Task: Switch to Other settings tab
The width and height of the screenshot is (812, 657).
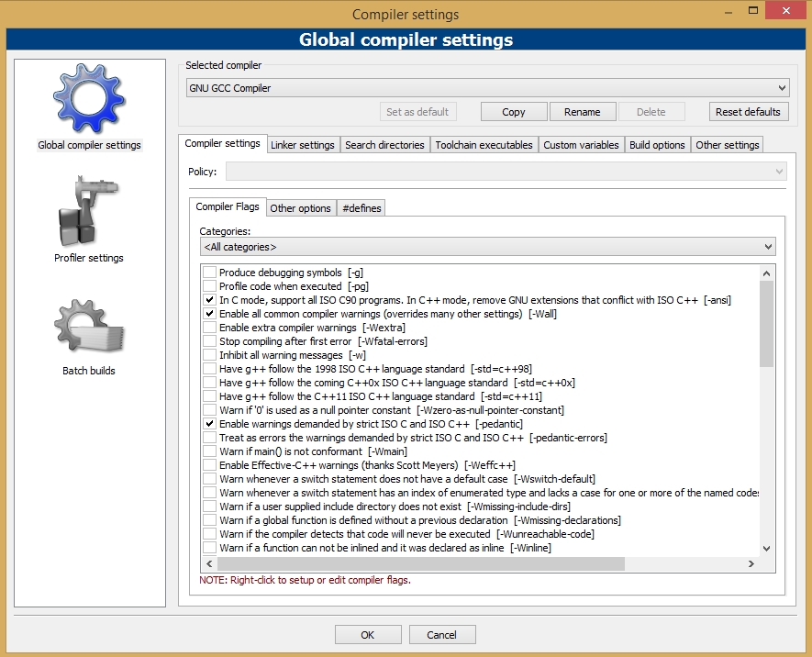Action: pos(727,145)
